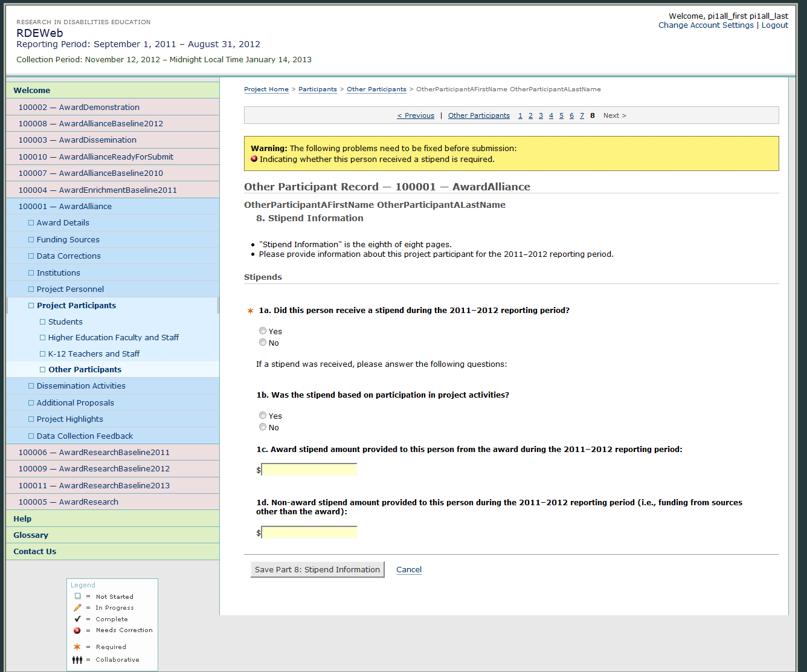The width and height of the screenshot is (807, 672).
Task: Open the 100001 — AwardAlliance award in sidebar
Action: click(x=65, y=207)
